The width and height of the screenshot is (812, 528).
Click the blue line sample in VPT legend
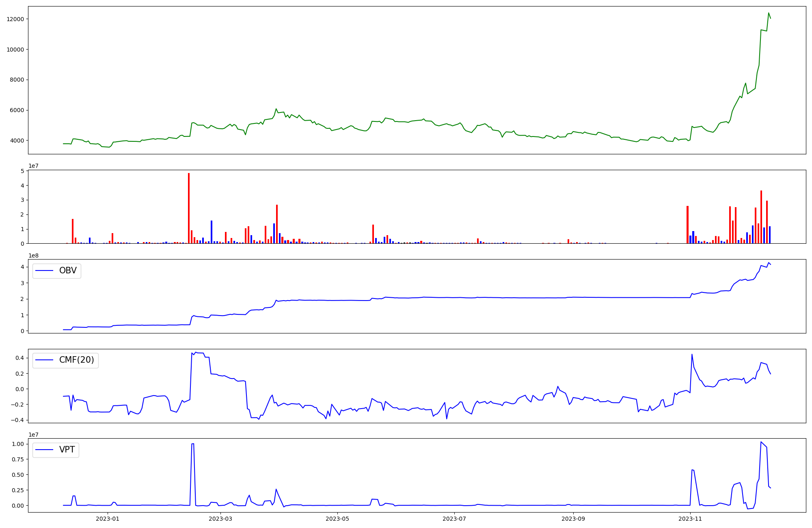pyautogui.click(x=45, y=450)
